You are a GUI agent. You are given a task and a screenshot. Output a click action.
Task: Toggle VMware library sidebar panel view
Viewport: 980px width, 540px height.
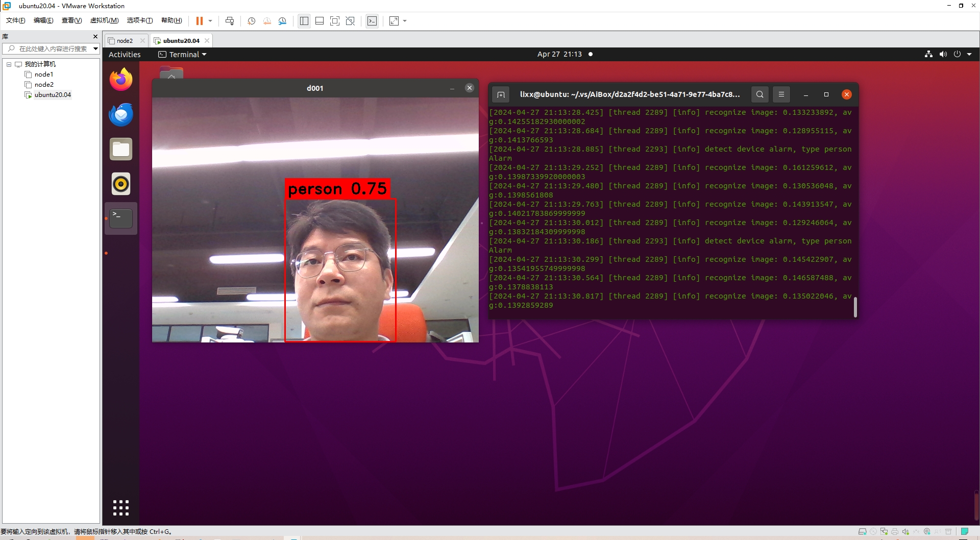(x=304, y=21)
